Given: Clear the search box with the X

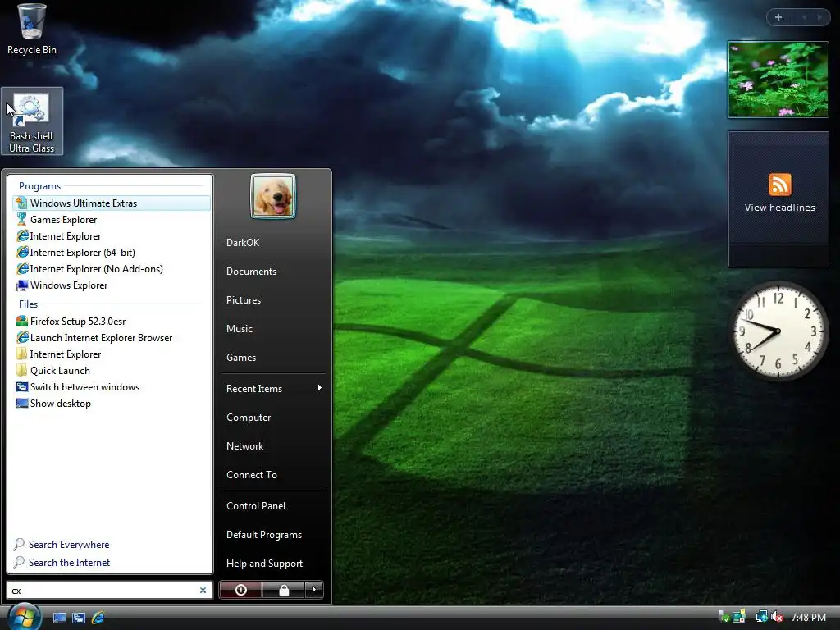Looking at the screenshot, I should tap(203, 591).
